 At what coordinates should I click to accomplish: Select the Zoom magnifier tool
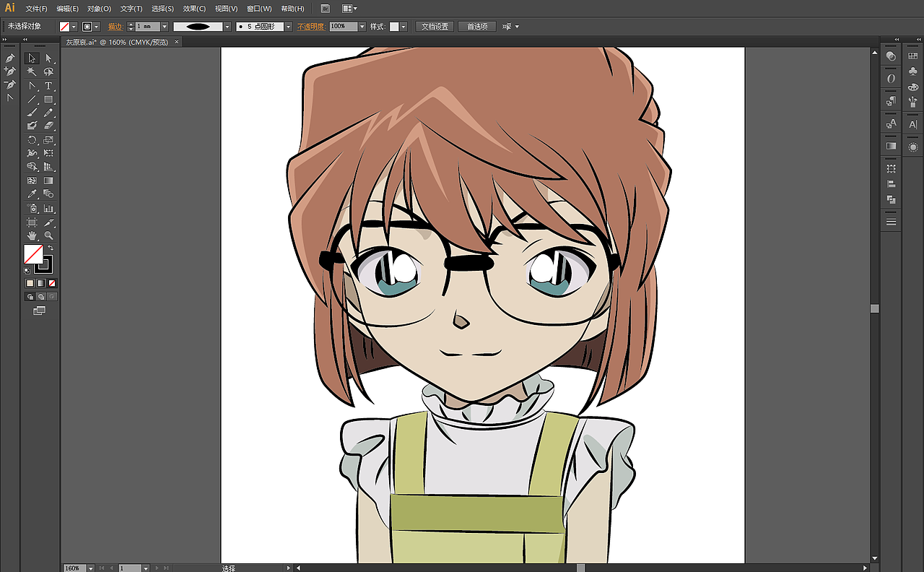click(x=48, y=235)
